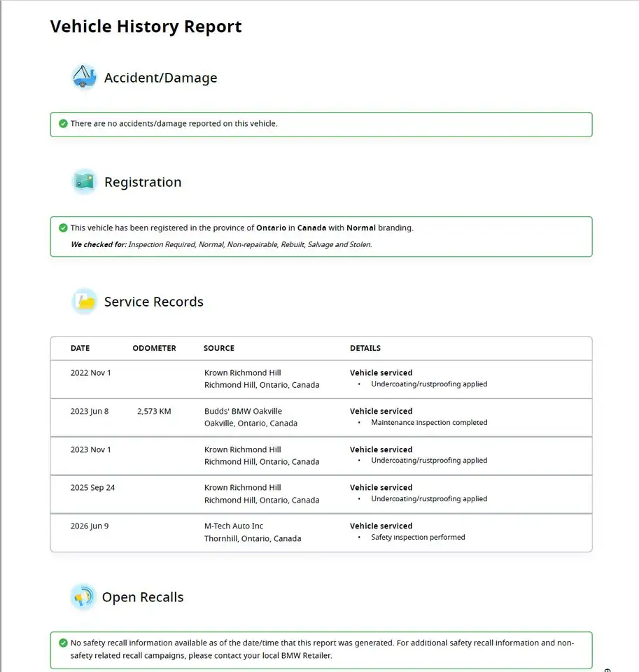
Task: Click Budds' BMW Oakville source entry
Action: (243, 411)
